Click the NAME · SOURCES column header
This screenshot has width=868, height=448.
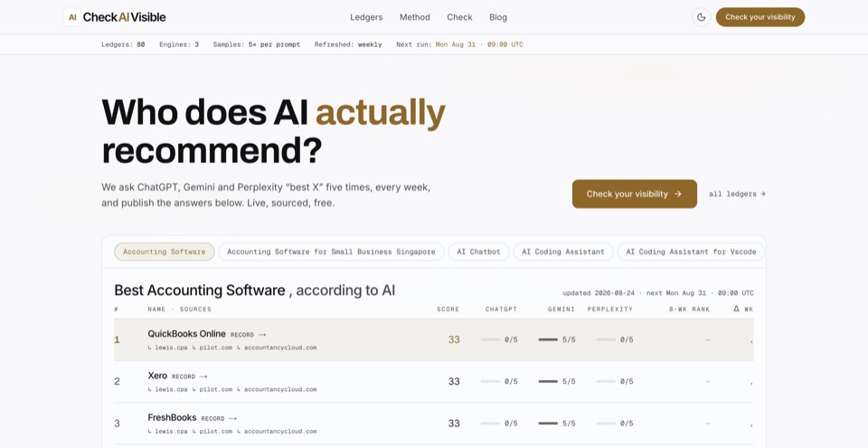click(x=179, y=310)
